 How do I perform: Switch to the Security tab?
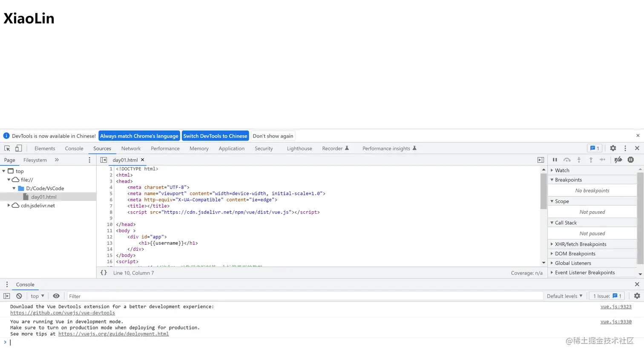[264, 149]
